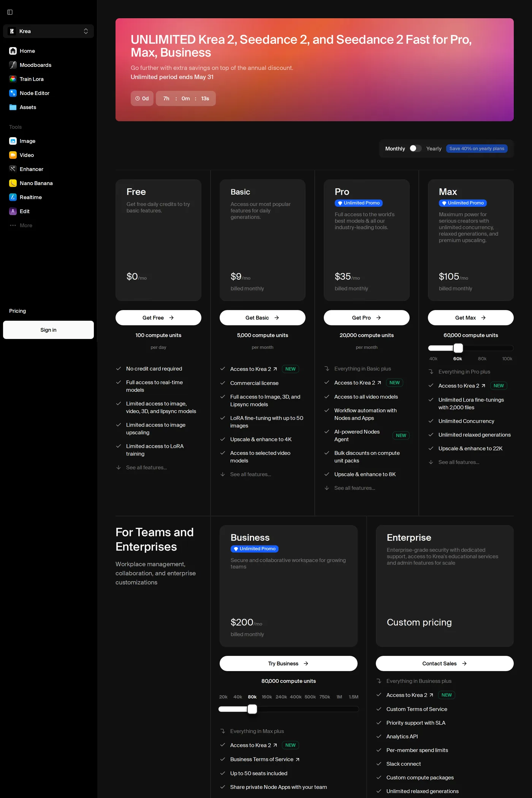Image resolution: width=532 pixels, height=798 pixels.
Task: Select 40k on the Max plan slider scale
Action: pyautogui.click(x=433, y=359)
